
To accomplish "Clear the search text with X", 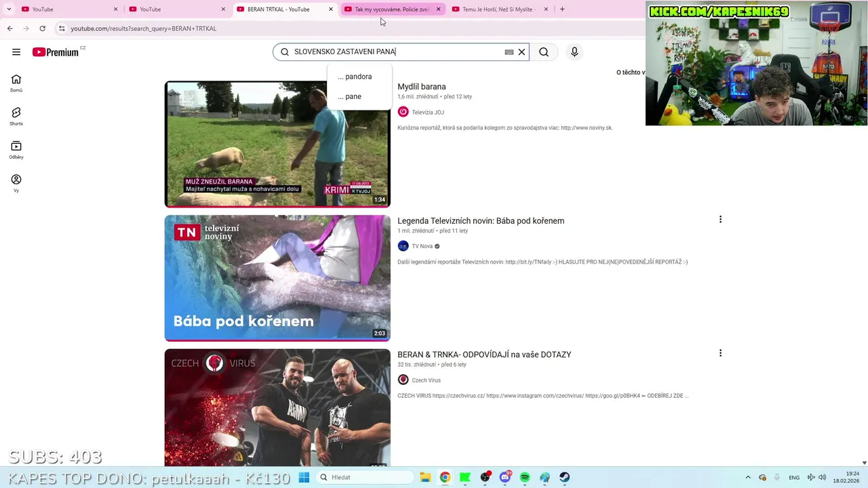I will pyautogui.click(x=521, y=52).
